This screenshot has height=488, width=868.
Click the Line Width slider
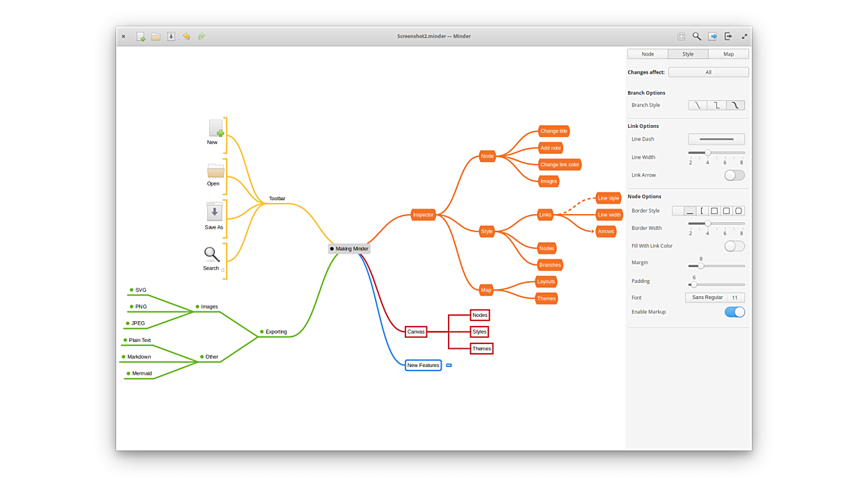coord(716,152)
